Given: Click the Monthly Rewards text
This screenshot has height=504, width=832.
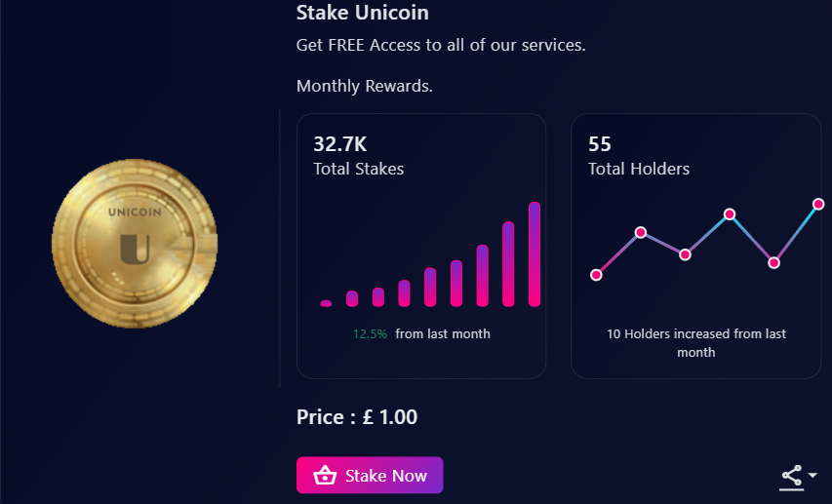Looking at the screenshot, I should coord(364,86).
